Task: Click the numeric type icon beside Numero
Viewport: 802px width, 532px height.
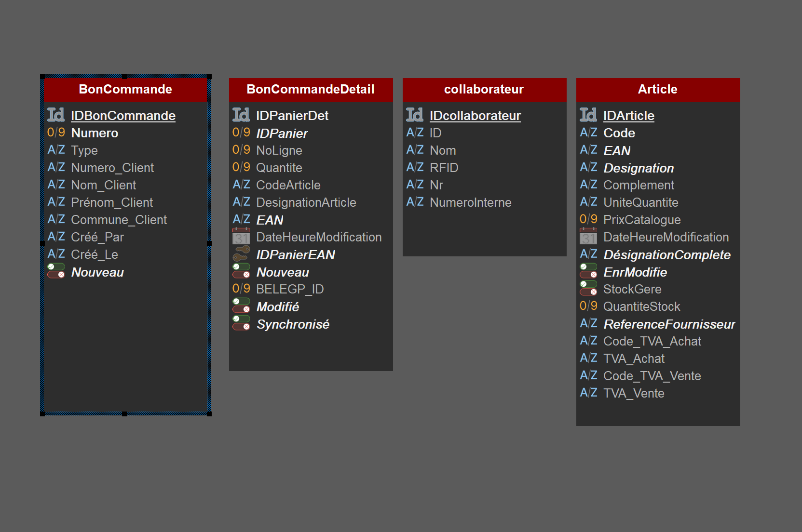Action: click(x=56, y=133)
